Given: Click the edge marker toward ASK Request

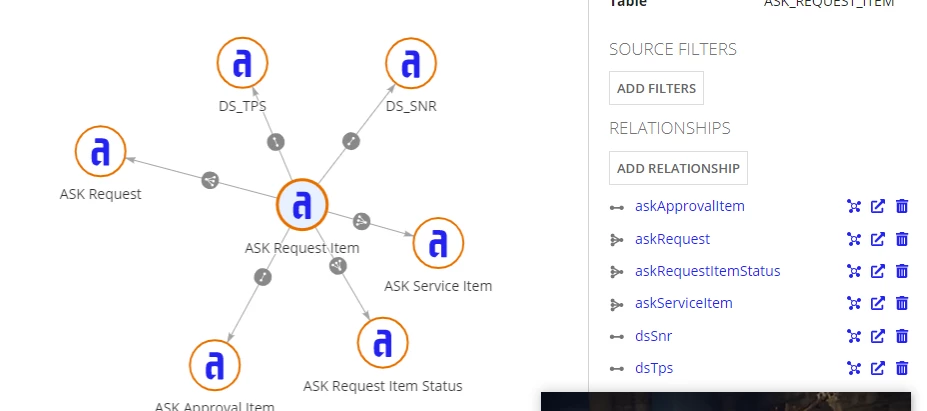Looking at the screenshot, I should 210,180.
